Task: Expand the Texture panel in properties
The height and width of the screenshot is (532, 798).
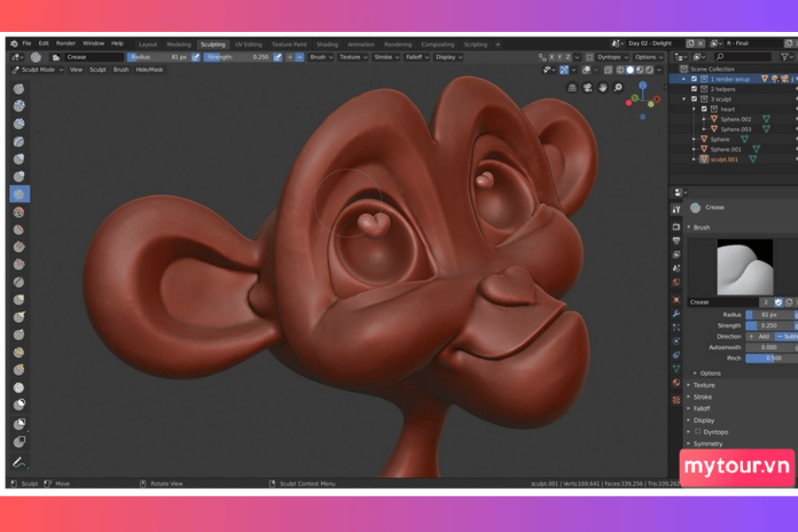Action: click(x=704, y=385)
